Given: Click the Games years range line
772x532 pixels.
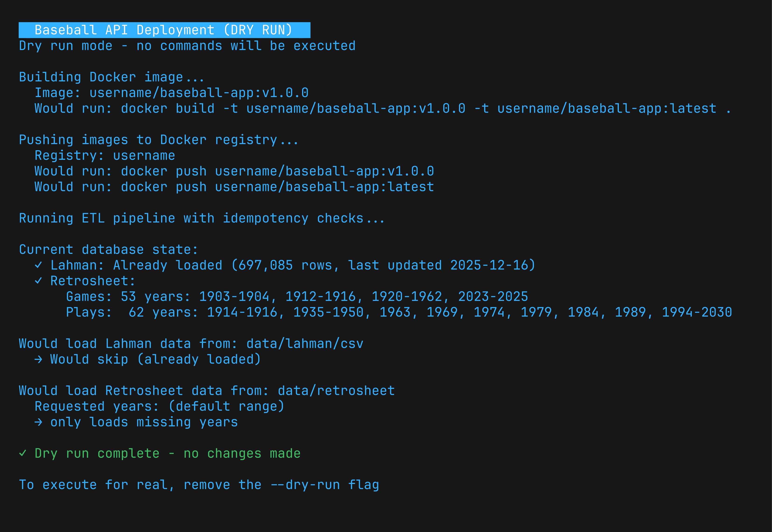Looking at the screenshot, I should click(x=297, y=297).
